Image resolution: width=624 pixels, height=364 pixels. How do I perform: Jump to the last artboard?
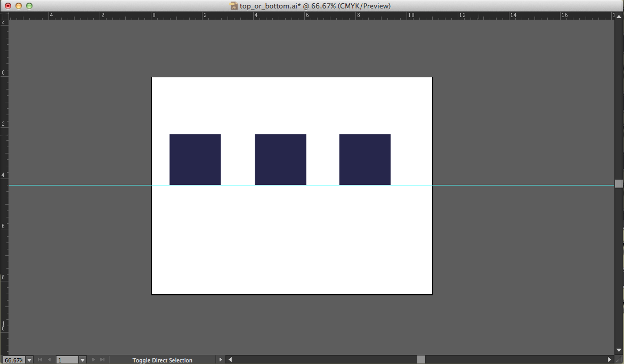click(x=102, y=360)
